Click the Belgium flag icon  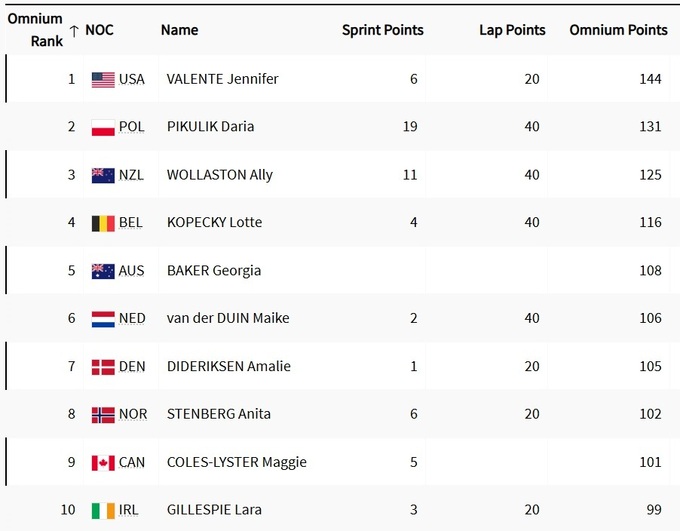103,223
